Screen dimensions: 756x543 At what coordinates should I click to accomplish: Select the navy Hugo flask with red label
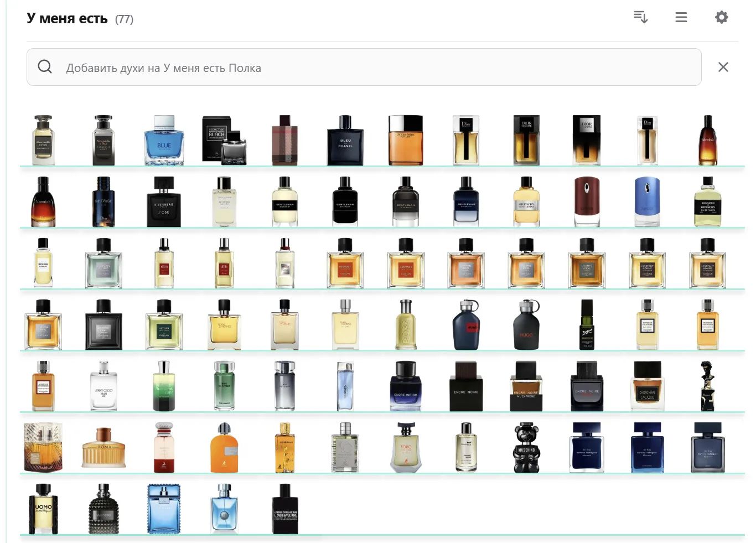(x=466, y=324)
